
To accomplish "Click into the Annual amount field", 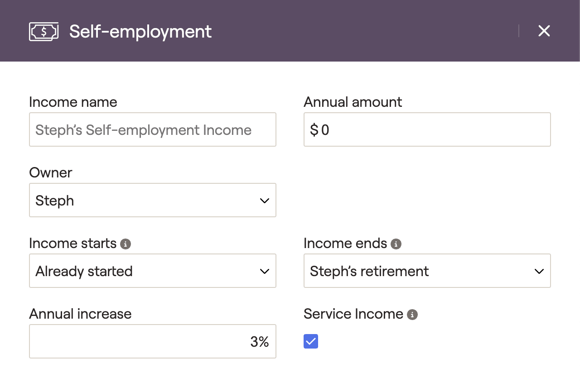I will click(x=427, y=129).
